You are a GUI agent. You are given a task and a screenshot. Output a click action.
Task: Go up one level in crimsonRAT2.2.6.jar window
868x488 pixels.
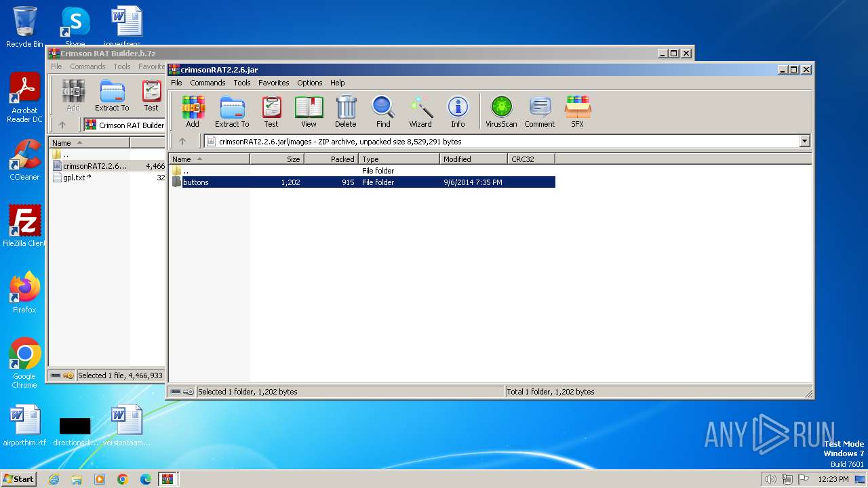182,142
